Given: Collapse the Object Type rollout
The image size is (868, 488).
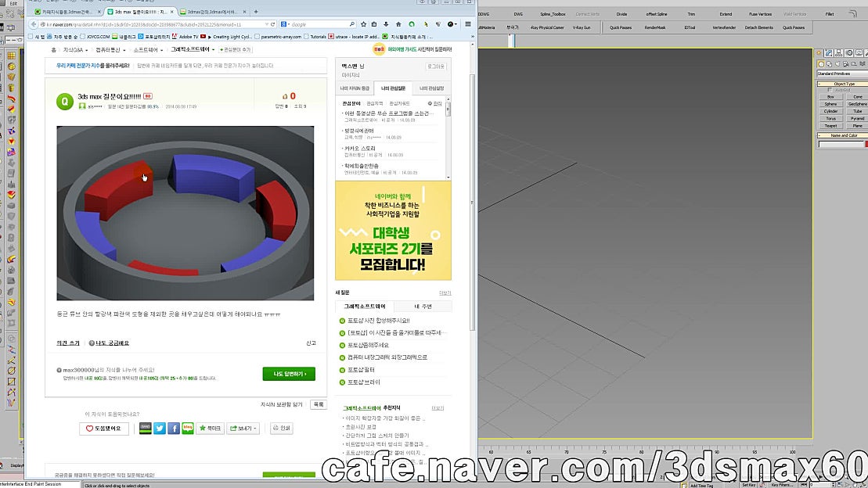Looking at the screenshot, I should 819,84.
